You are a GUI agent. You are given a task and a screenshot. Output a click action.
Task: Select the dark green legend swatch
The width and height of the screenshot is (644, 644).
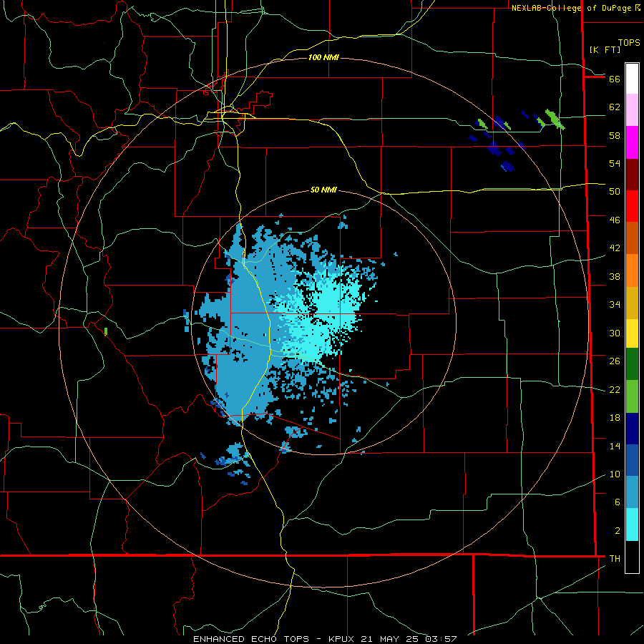tap(632, 364)
